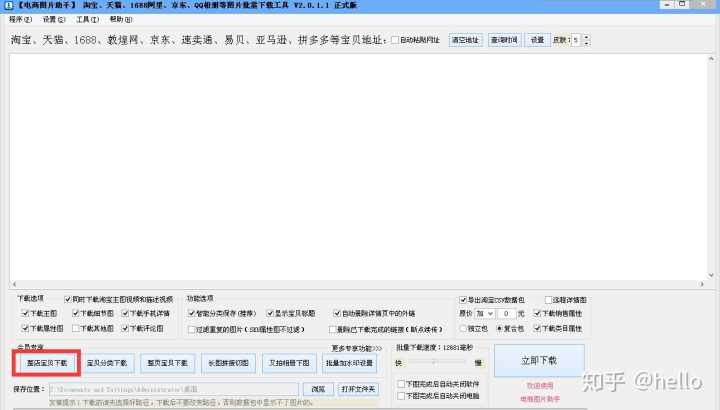
Task: Uncheck 下载主图 option
Action: [26, 313]
